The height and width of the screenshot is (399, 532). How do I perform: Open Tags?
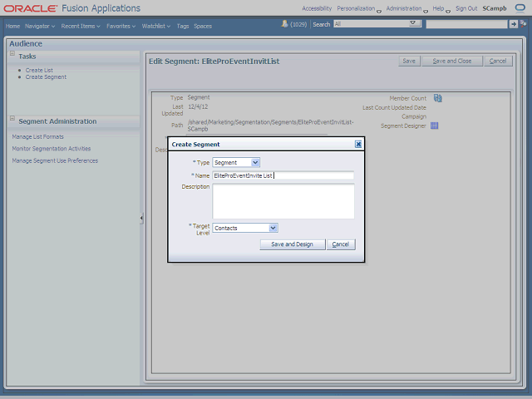[183, 26]
